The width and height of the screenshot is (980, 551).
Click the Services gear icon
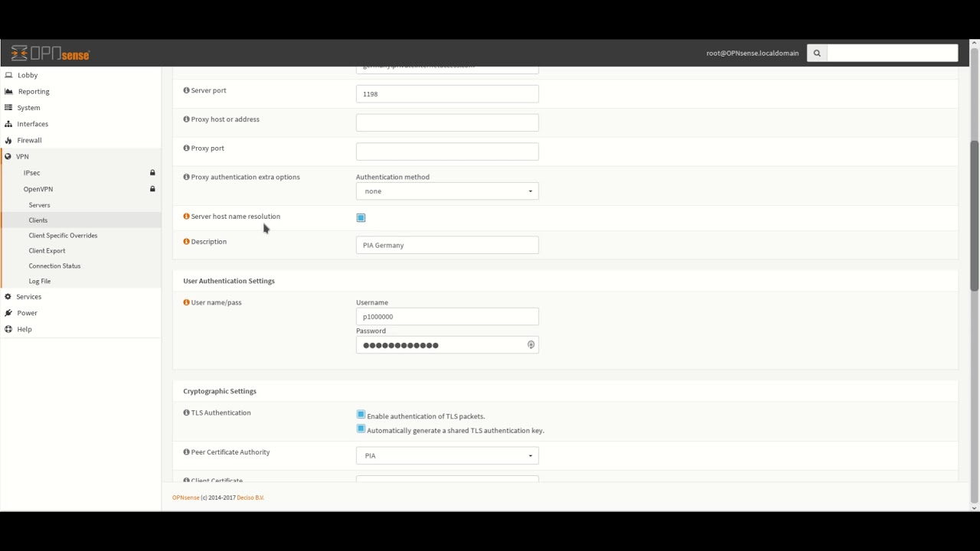coord(8,297)
